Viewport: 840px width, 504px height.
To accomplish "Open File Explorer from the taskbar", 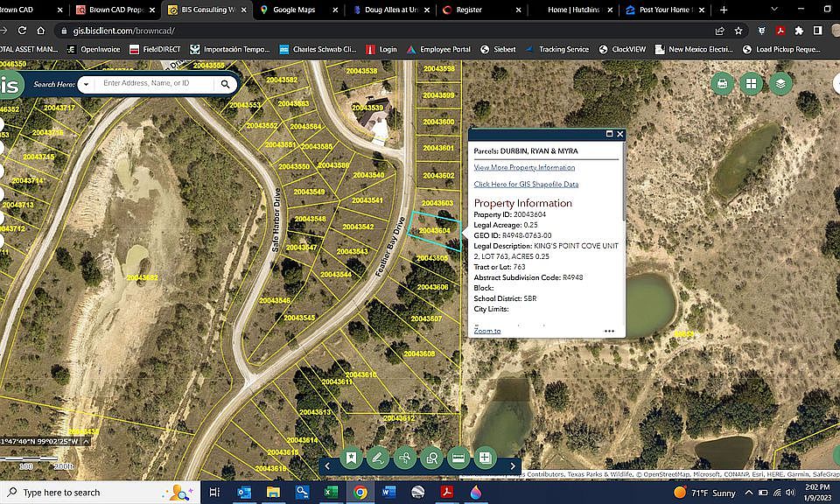I will pos(273,493).
